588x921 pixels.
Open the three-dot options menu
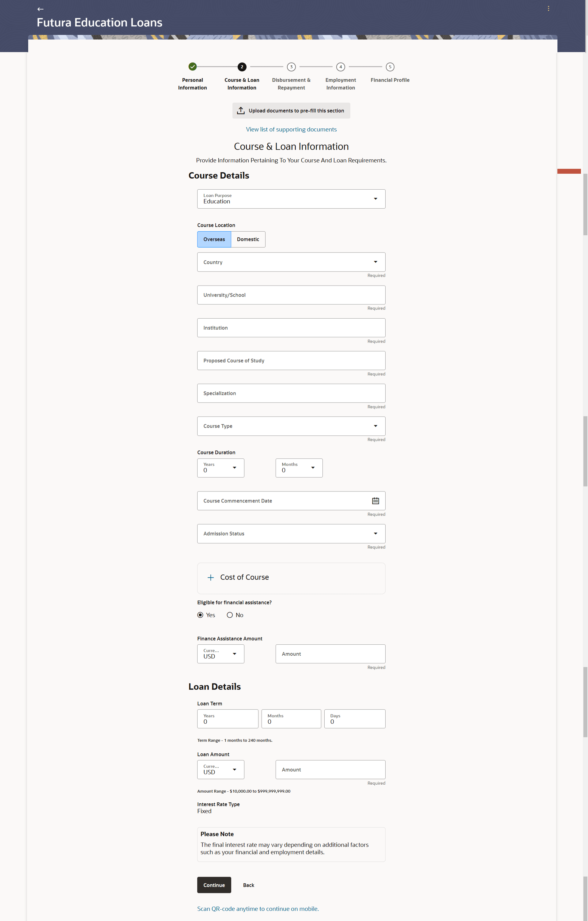tap(548, 8)
